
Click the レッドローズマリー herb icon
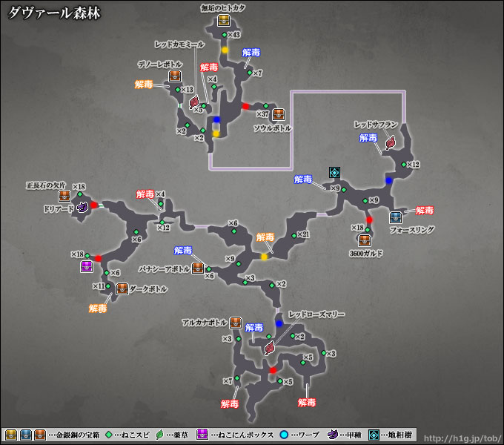click(x=270, y=346)
